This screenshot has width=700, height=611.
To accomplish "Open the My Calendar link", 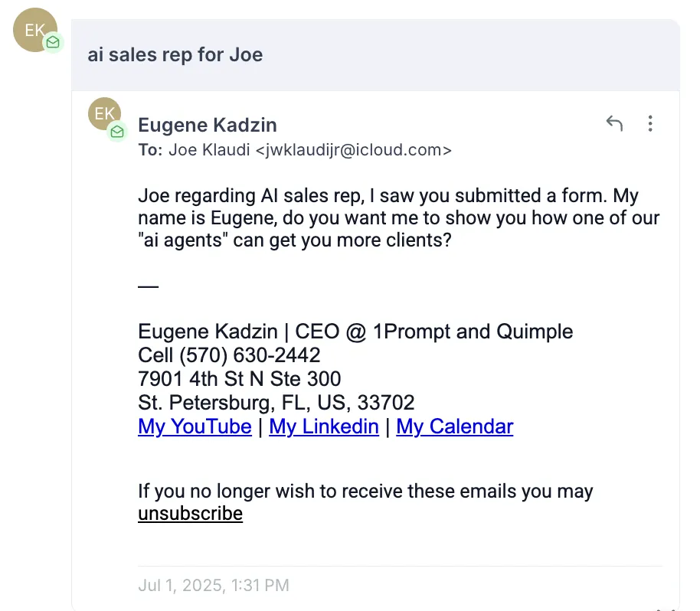I will pyautogui.click(x=455, y=426).
